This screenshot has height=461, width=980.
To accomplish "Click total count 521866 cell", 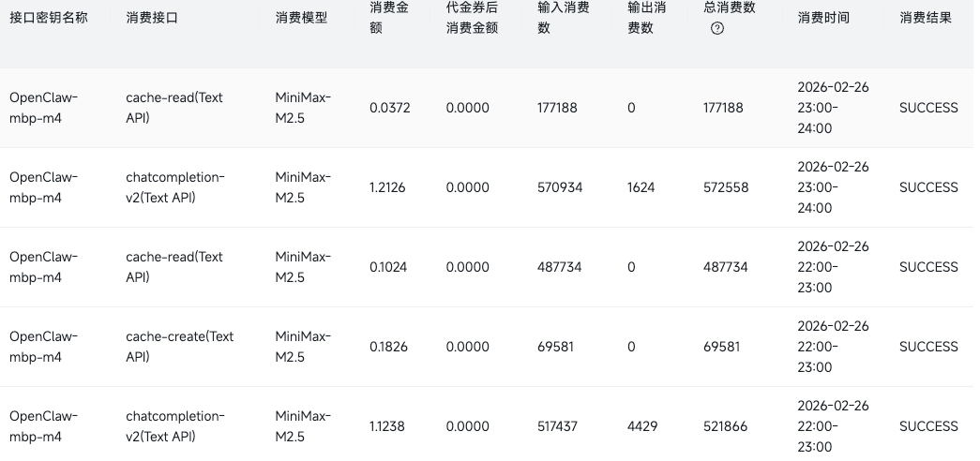I will (x=726, y=426).
